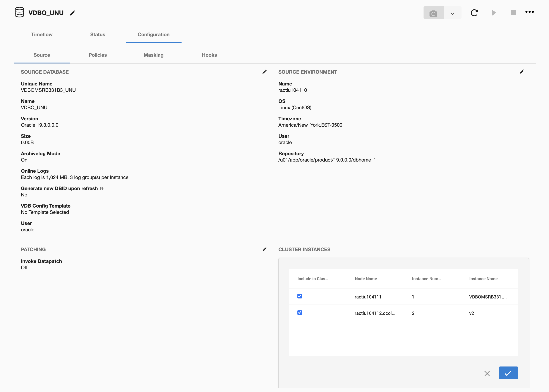Edit the Patching section
Screen dimensions: 549x392
(264, 249)
